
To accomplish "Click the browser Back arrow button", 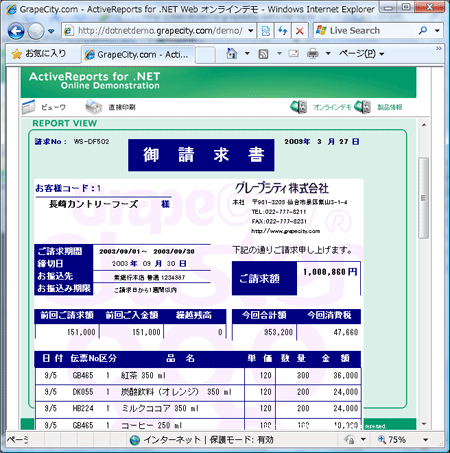I will pyautogui.click(x=16, y=31).
